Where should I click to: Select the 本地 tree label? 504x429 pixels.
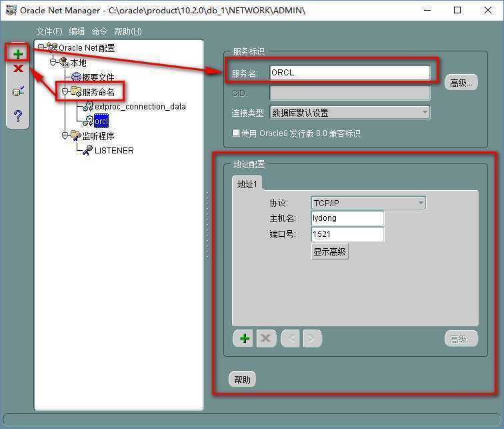(x=78, y=63)
